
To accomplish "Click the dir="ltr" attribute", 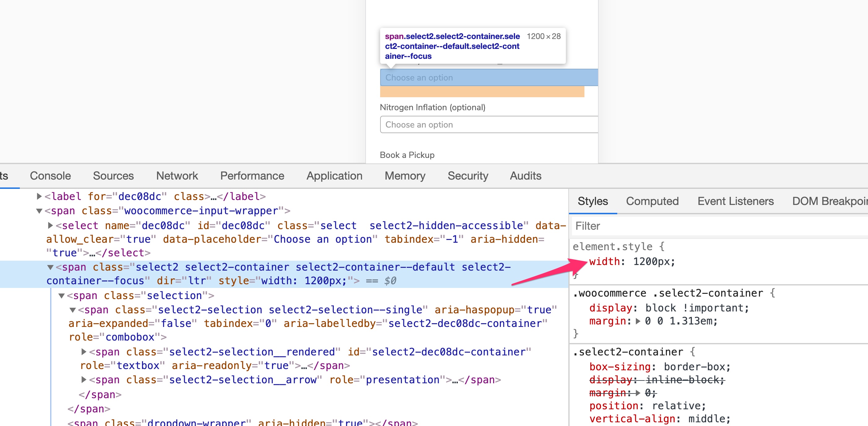I will tap(184, 280).
